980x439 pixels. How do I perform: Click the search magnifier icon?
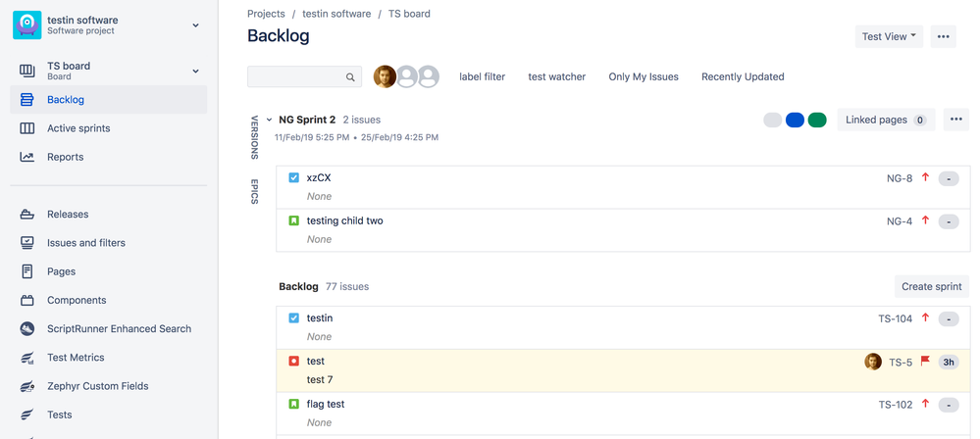pos(350,77)
